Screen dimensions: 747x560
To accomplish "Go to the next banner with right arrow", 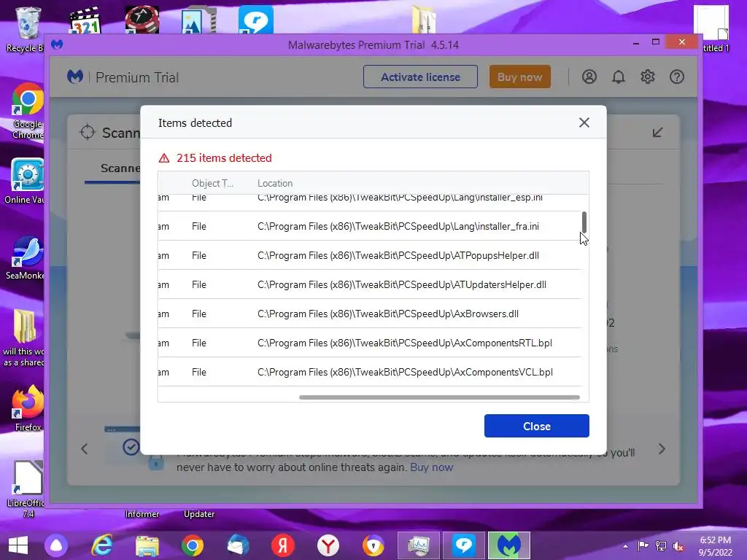I will click(x=661, y=448).
